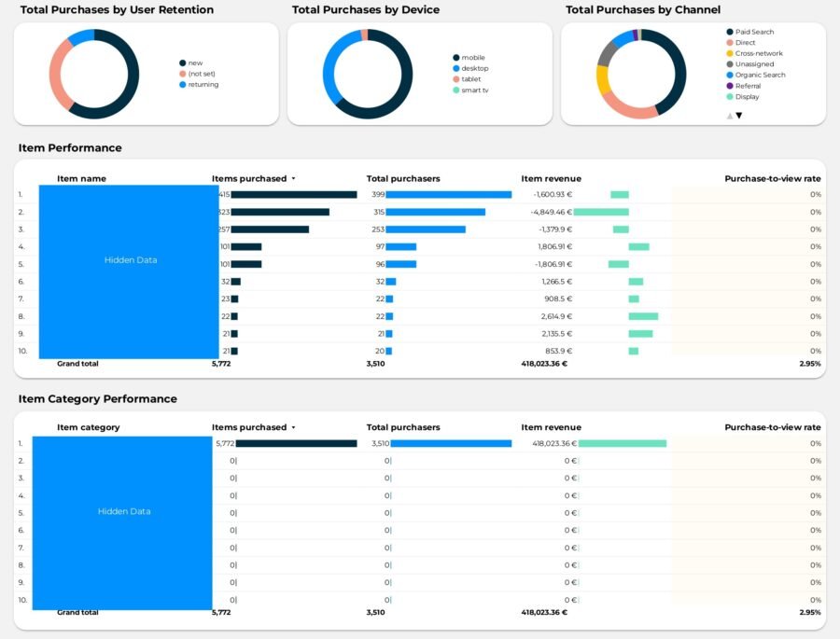Click the Referral legend marker
840x639 pixels.
tap(730, 86)
